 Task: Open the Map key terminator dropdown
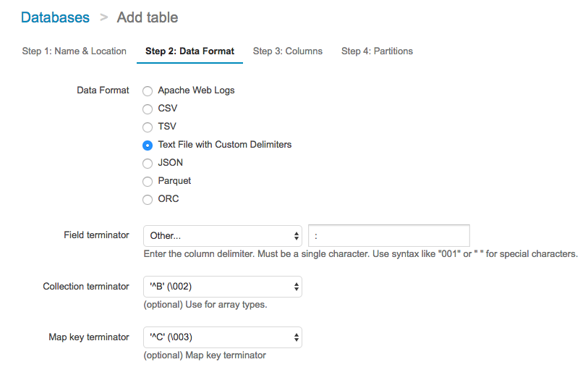[222, 337]
